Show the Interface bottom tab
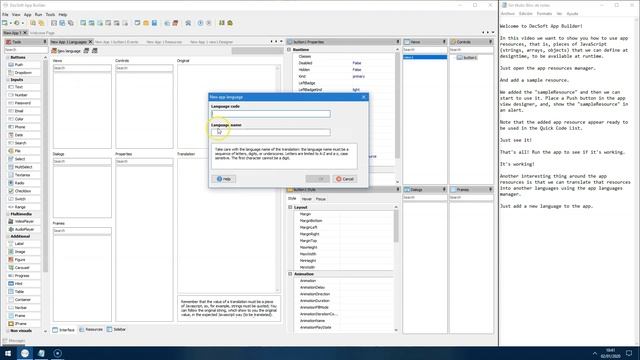640x360 pixels. click(64, 330)
